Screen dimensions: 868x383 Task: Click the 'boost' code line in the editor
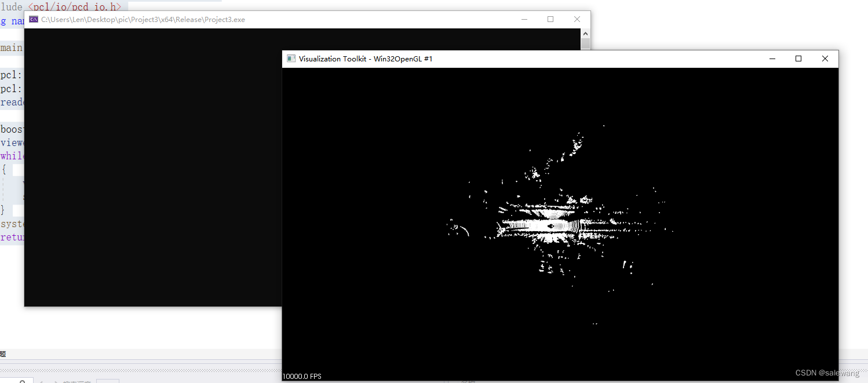click(x=12, y=129)
